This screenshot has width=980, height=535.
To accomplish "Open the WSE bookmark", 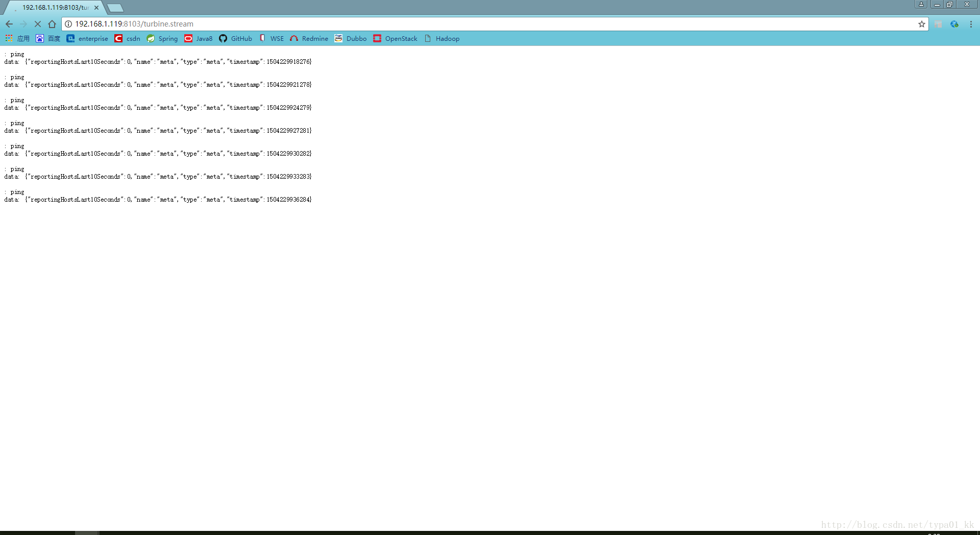I will click(x=272, y=38).
